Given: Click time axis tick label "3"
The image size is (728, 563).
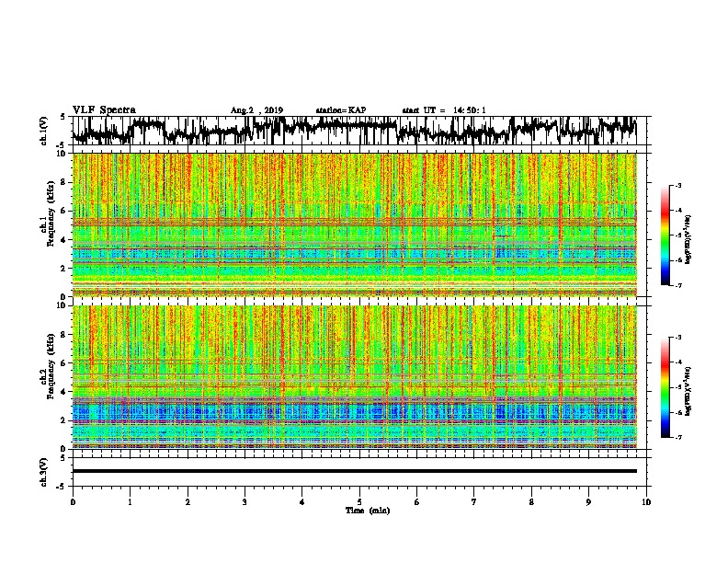Looking at the screenshot, I should (245, 502).
